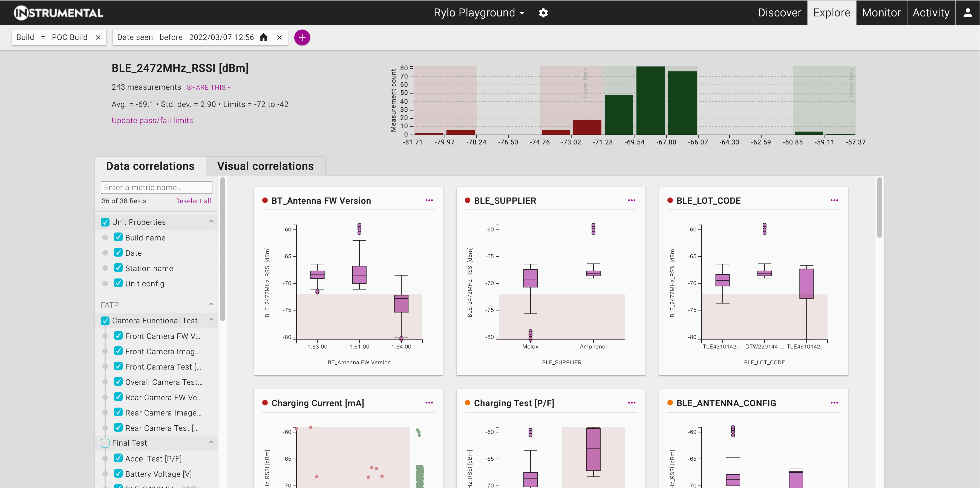Screen dimensions: 980x488
Task: Click the purple add filter plus button
Action: pyautogui.click(x=302, y=37)
